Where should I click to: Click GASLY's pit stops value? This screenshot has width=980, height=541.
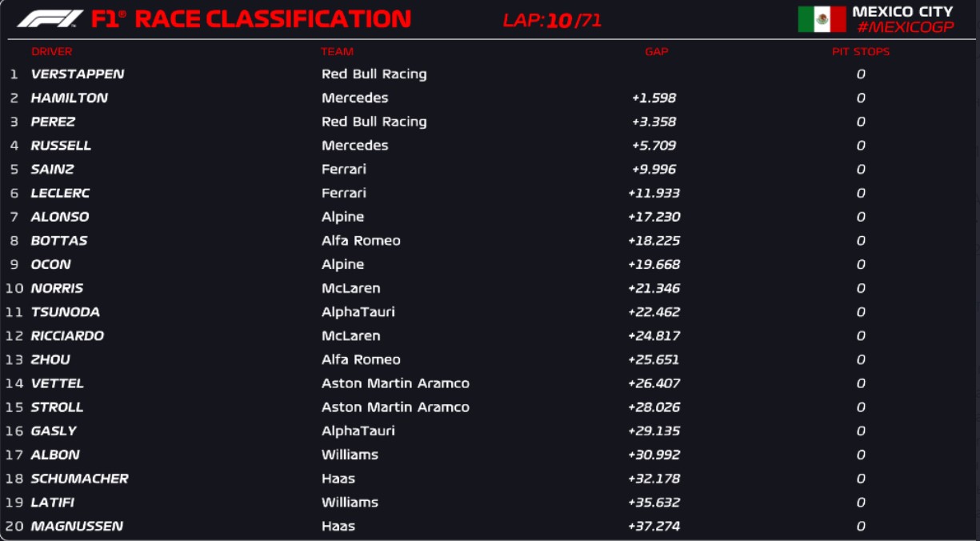(x=861, y=431)
